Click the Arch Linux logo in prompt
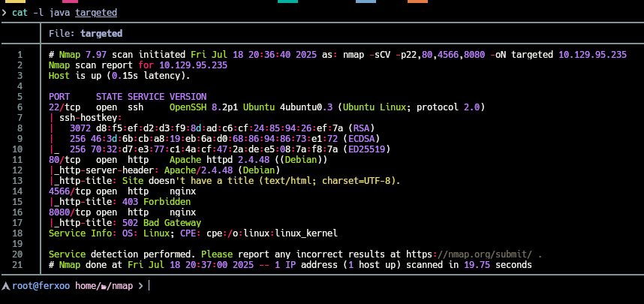 tap(6, 285)
